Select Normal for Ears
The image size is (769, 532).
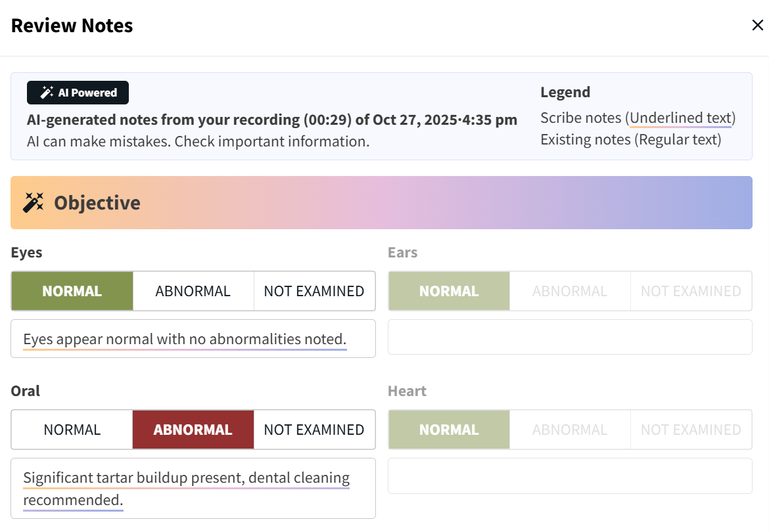pyautogui.click(x=449, y=291)
